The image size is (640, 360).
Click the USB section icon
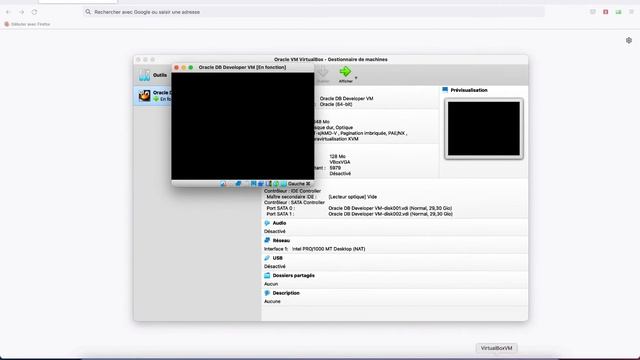tap(267, 258)
